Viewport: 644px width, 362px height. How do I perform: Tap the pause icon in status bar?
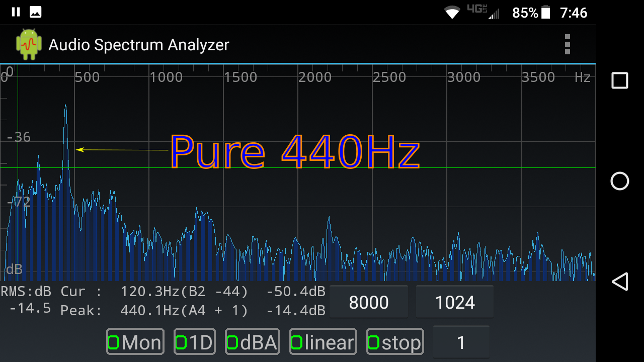pyautogui.click(x=15, y=12)
